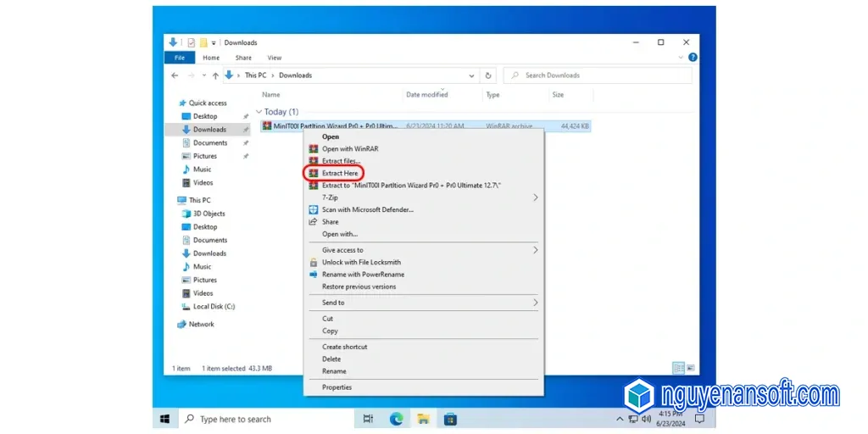The image size is (868, 434).
Task: Click PowerRename icon in menu
Action: pos(314,275)
